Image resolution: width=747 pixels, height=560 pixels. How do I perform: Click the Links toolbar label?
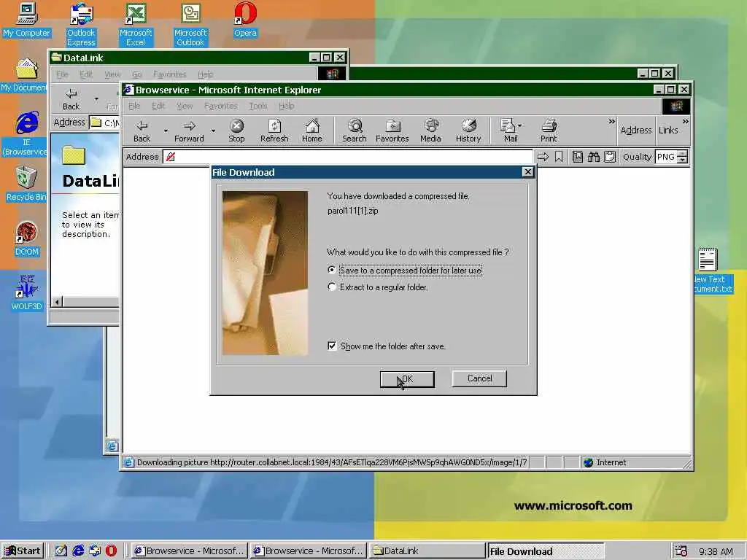pyautogui.click(x=668, y=130)
